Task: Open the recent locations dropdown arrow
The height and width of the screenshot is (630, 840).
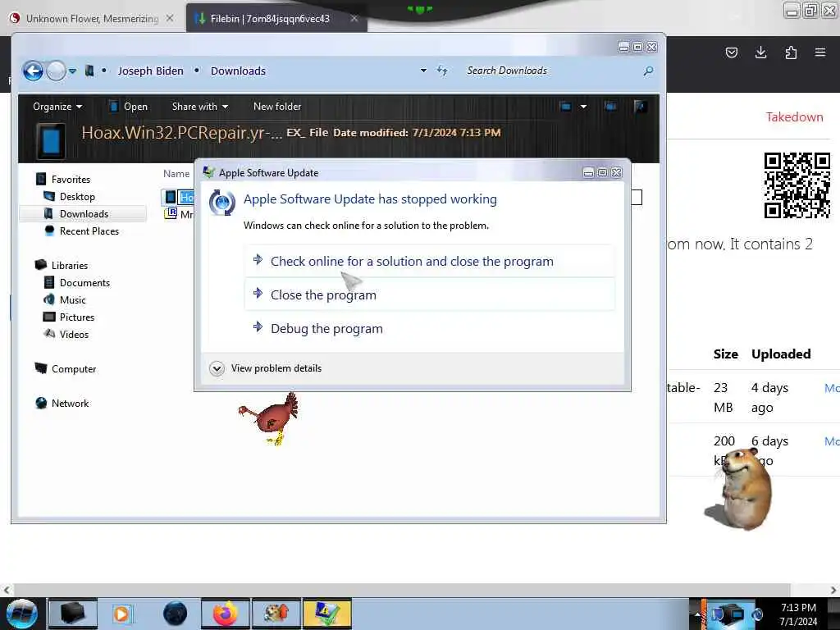Action: [72, 71]
